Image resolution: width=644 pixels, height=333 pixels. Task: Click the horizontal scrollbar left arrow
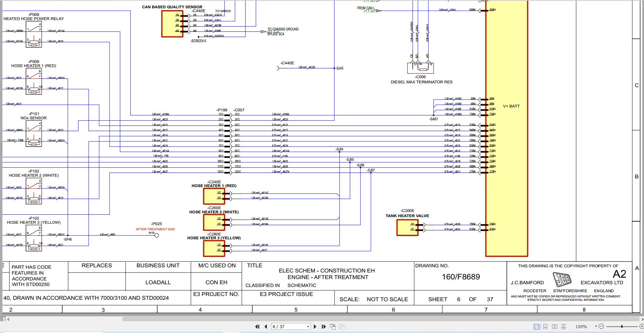pyautogui.click(x=8, y=319)
